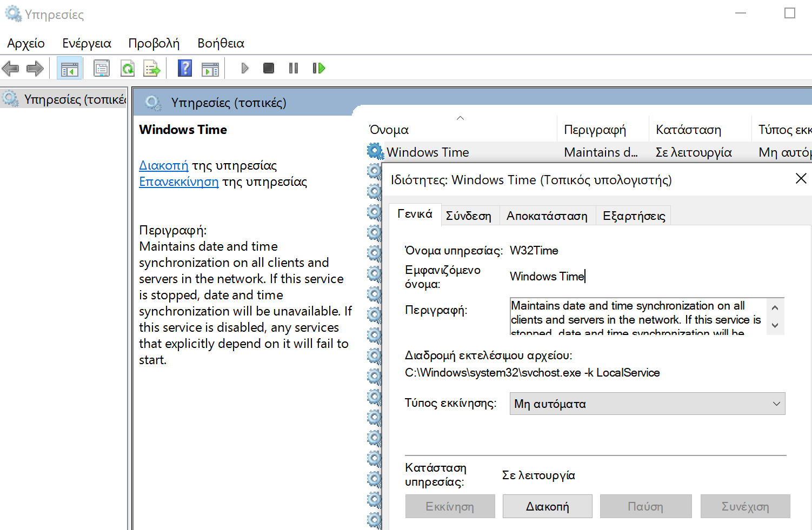
Task: Click the Export list icon
Action: pyautogui.click(x=152, y=68)
